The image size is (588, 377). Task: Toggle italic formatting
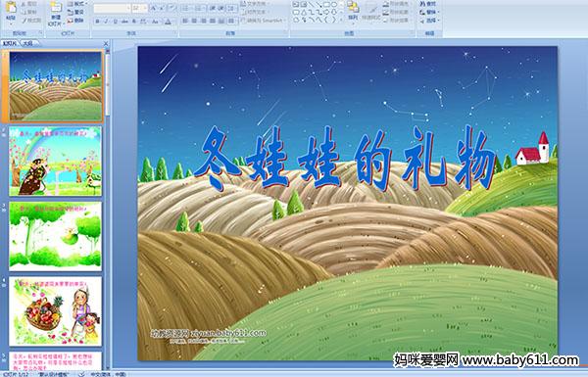pyautogui.click(x=107, y=22)
